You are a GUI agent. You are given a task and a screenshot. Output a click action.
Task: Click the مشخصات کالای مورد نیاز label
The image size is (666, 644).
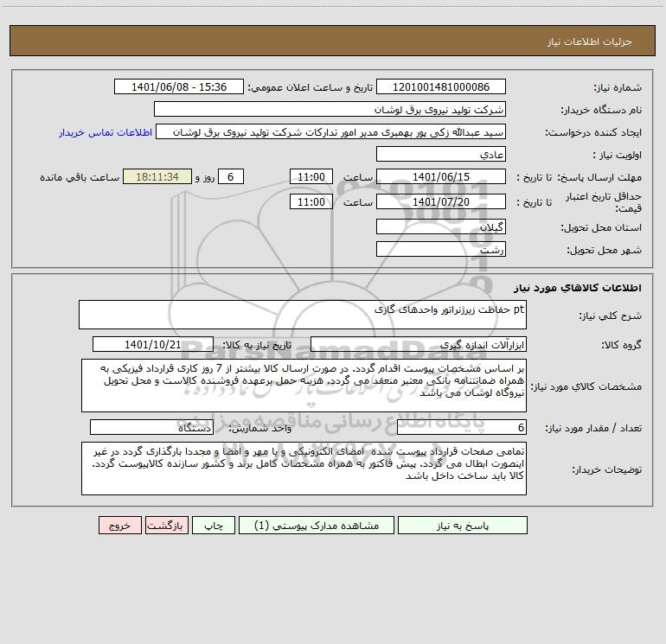586,386
